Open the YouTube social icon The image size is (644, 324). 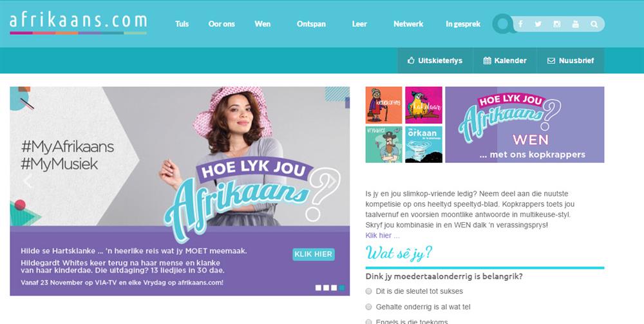tap(575, 24)
